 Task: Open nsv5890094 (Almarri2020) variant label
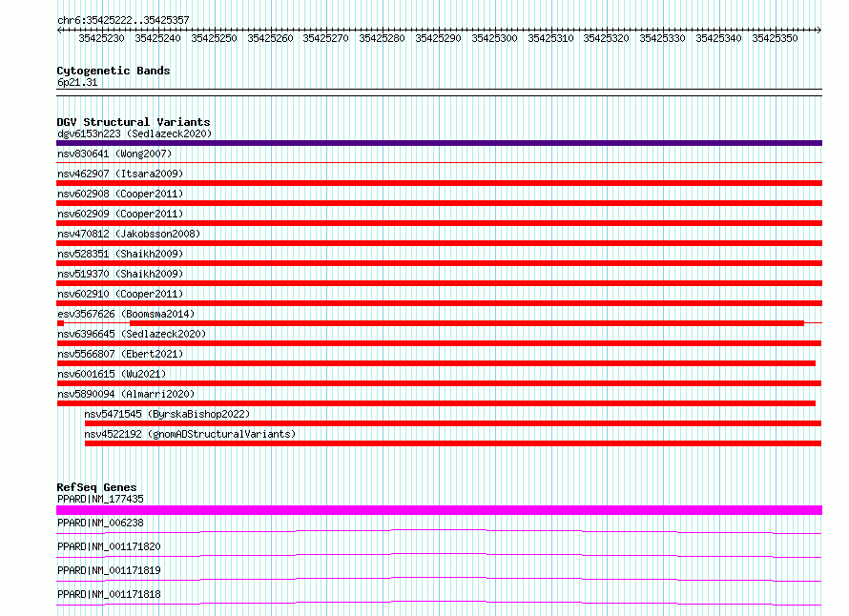126,394
